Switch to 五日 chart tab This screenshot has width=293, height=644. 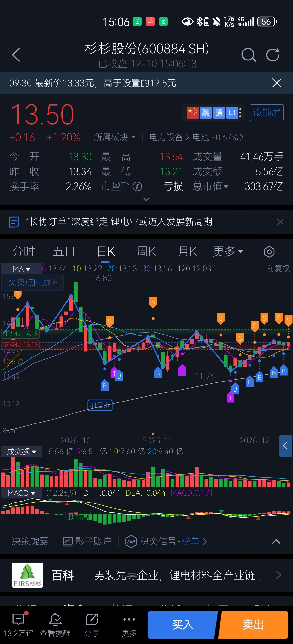coord(64,251)
